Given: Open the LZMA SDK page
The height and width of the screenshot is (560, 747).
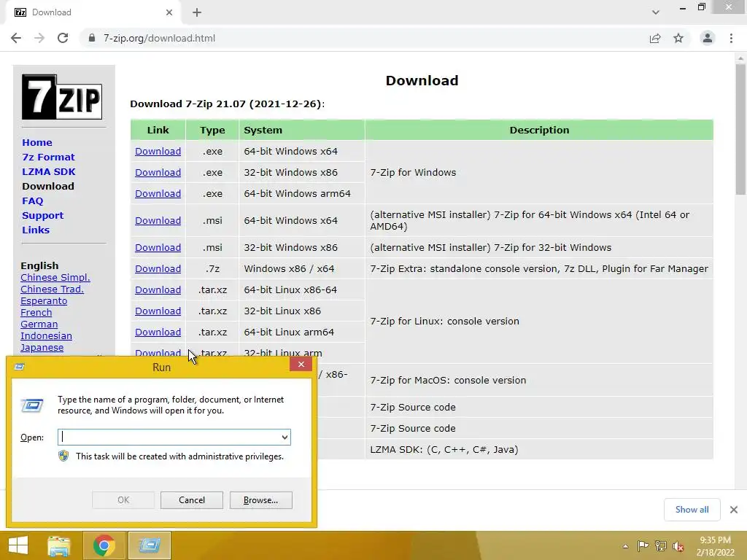Looking at the screenshot, I should click(49, 171).
